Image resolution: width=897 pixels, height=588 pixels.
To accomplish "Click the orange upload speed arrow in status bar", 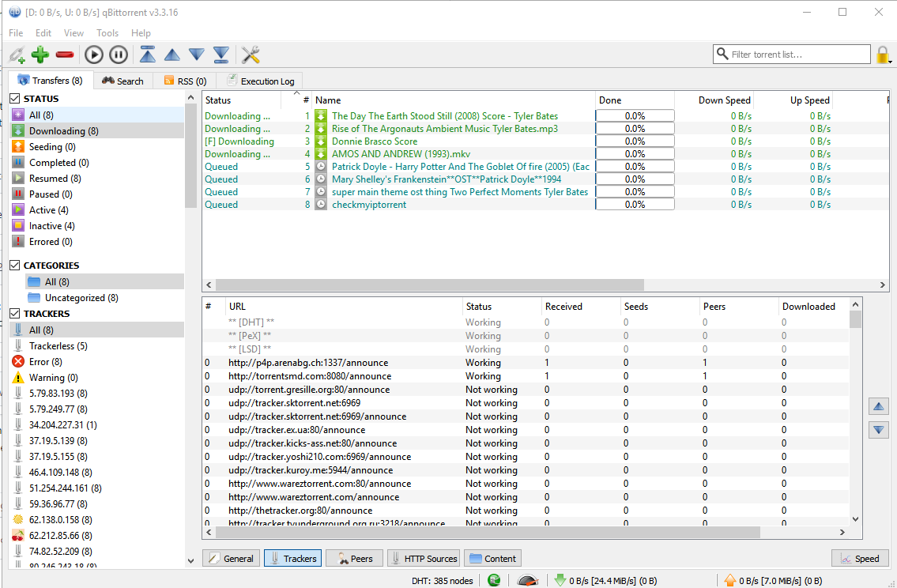I will [x=730, y=581].
